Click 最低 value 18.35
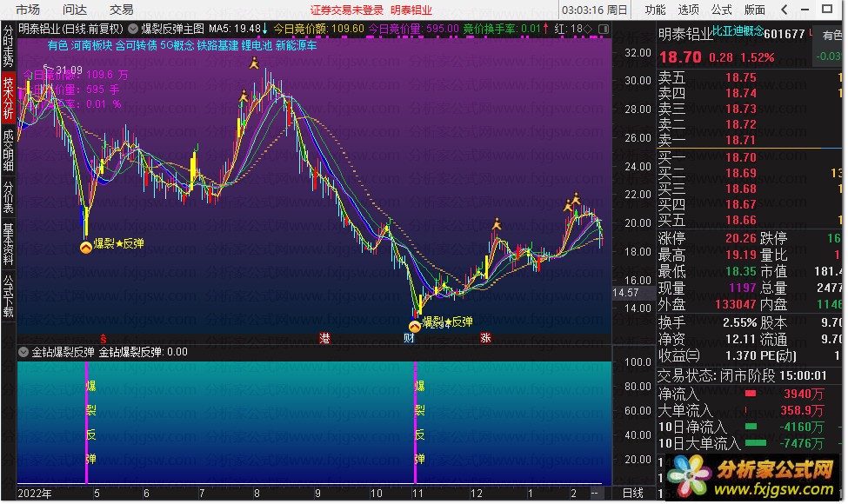The width and height of the screenshot is (848, 504). pos(741,271)
